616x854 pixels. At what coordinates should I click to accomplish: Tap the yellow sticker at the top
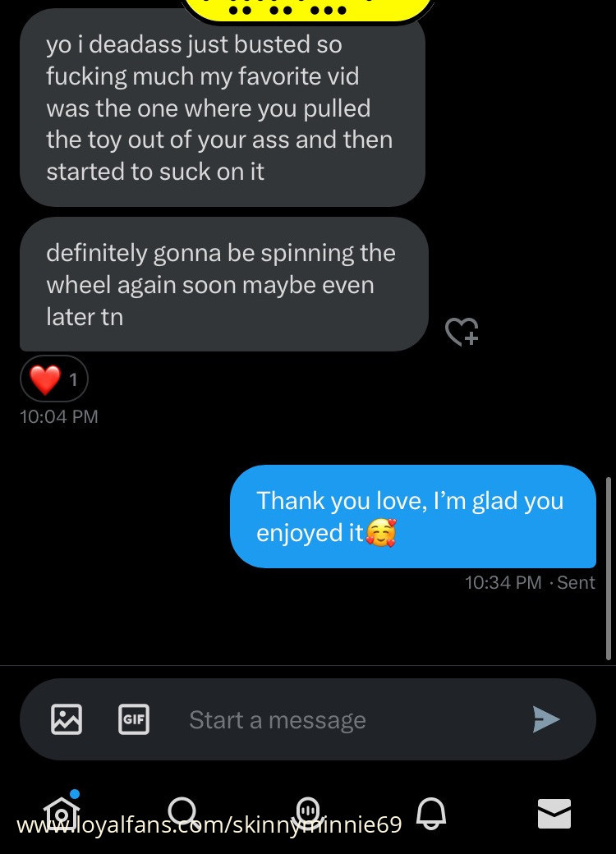(x=308, y=10)
